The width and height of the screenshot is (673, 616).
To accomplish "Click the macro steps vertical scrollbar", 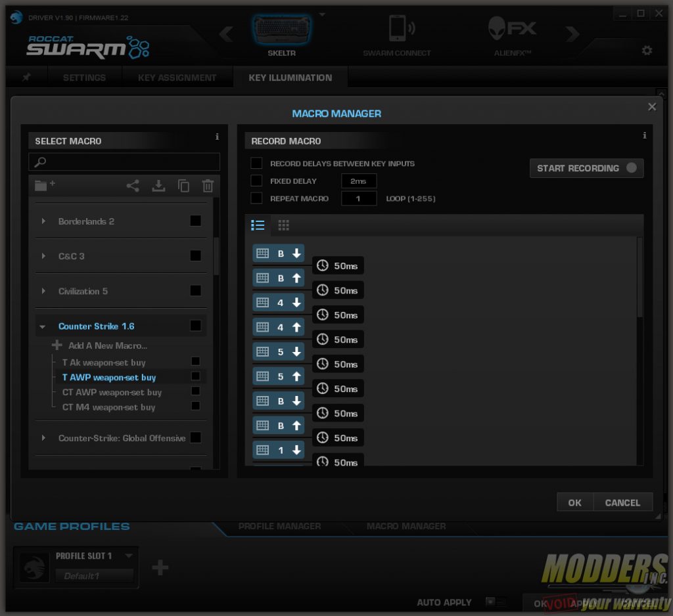I will coord(639,277).
